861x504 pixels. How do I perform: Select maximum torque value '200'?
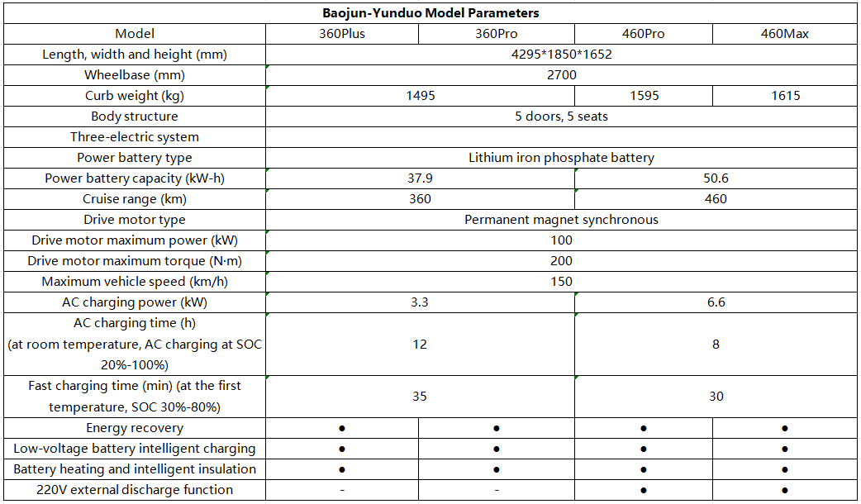(x=561, y=261)
